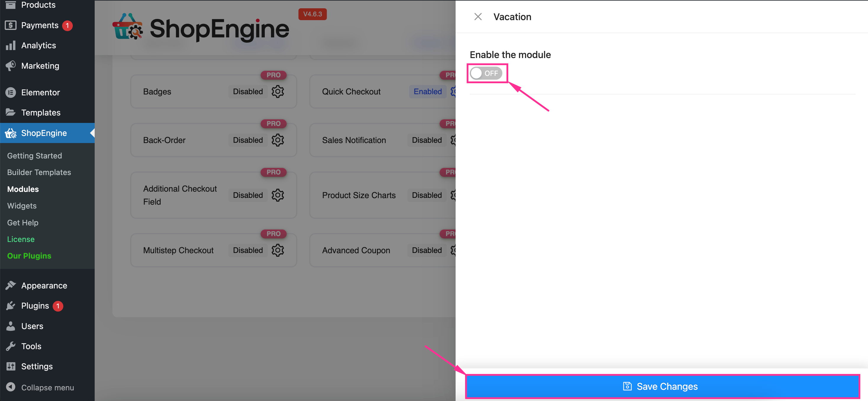Click the Additional Checkout Field settings gear
868x401 pixels.
click(278, 195)
